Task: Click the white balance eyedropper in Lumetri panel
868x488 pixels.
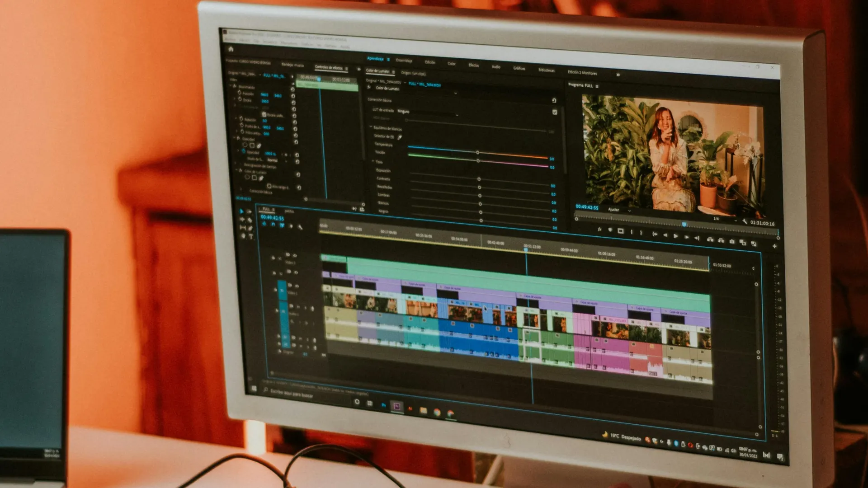Action: 400,136
